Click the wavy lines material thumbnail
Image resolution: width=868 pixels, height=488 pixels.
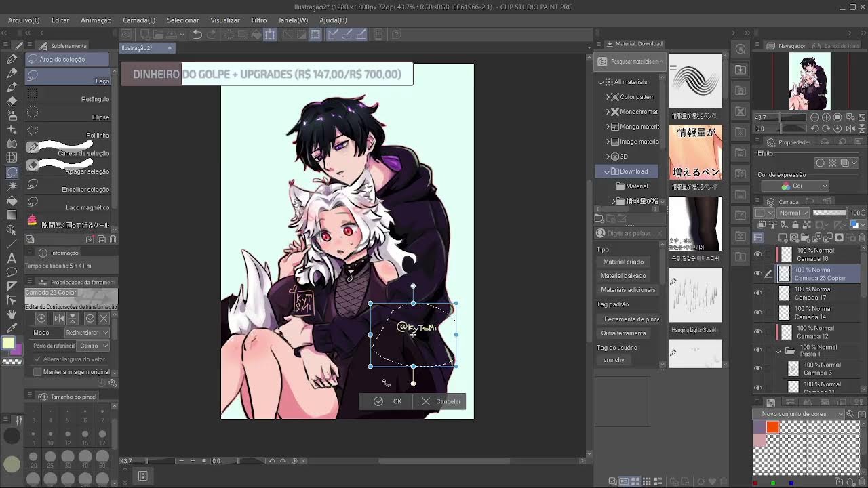[695, 81]
